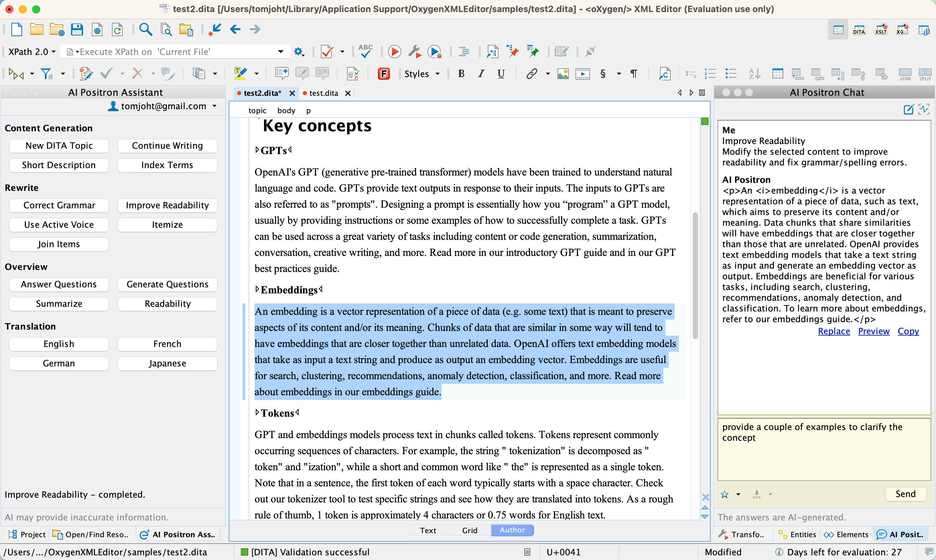Screen dimensions: 936x560
Task: Expand the XPath expression history dropdown
Action: [280, 52]
